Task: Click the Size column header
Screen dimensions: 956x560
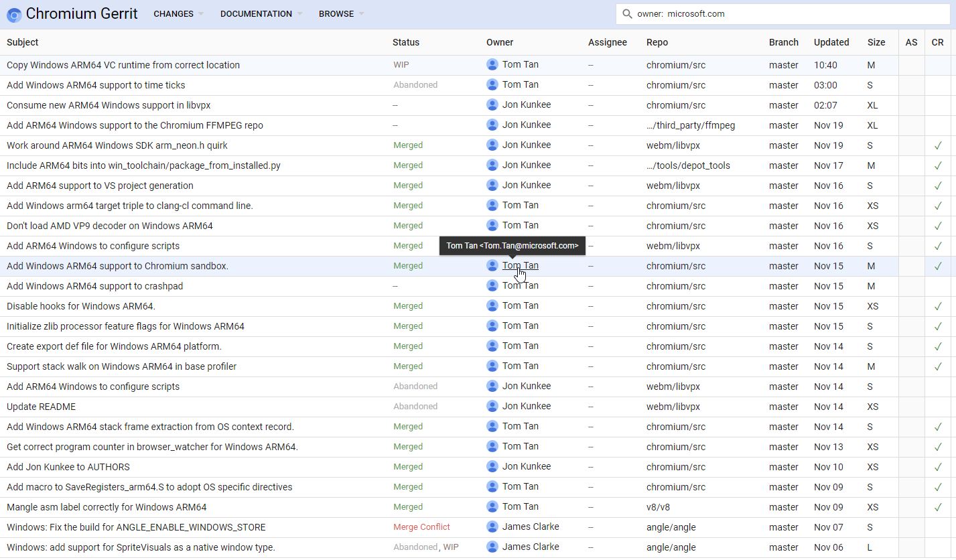Action: (x=876, y=42)
